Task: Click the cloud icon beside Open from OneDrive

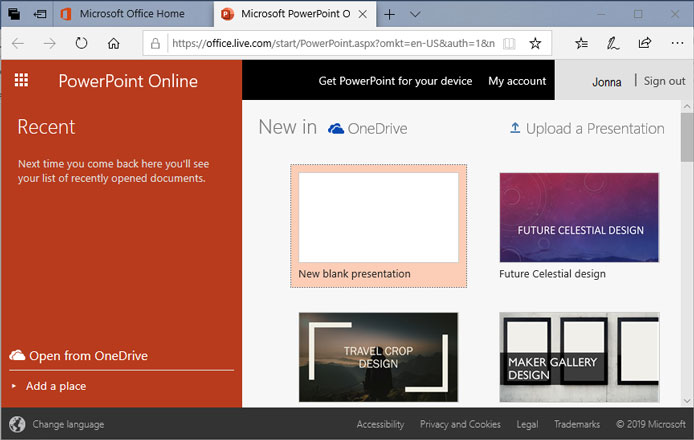Action: (x=17, y=355)
